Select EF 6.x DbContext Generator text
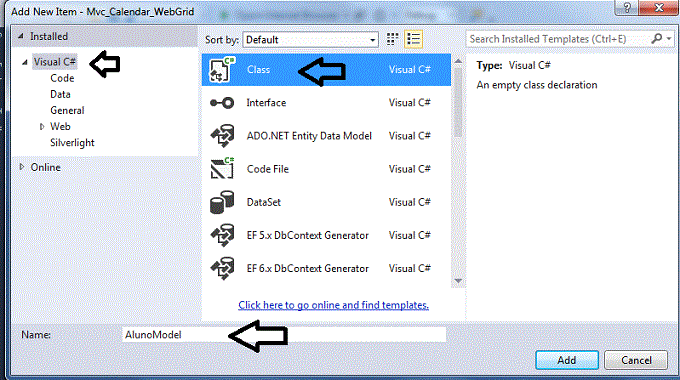Screen dimensions: 680x380 point(307,269)
